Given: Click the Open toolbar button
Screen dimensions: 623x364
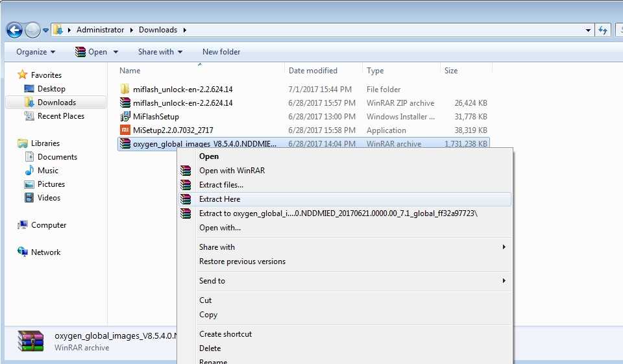Looking at the screenshot, I should point(92,52).
